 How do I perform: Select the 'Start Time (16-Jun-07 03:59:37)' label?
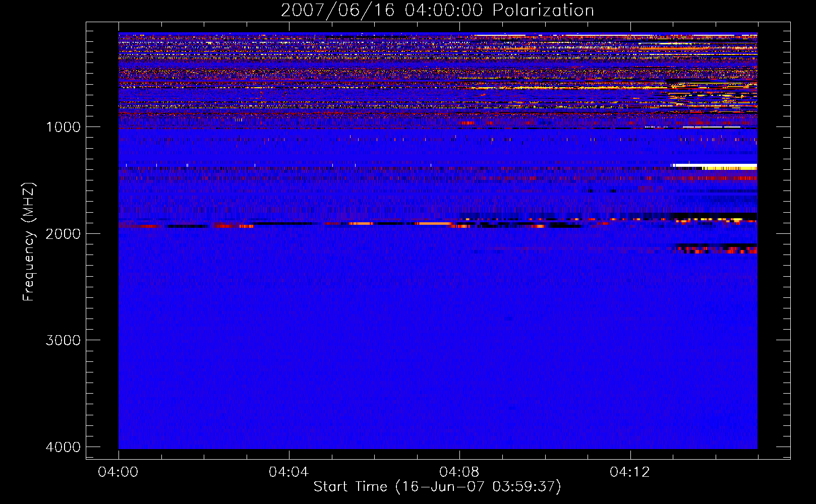pyautogui.click(x=437, y=487)
